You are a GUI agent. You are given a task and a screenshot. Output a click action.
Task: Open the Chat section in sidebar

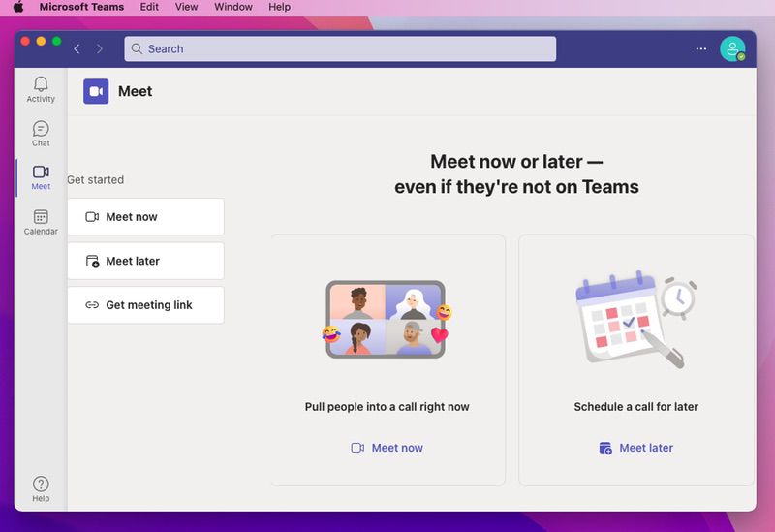tap(41, 134)
